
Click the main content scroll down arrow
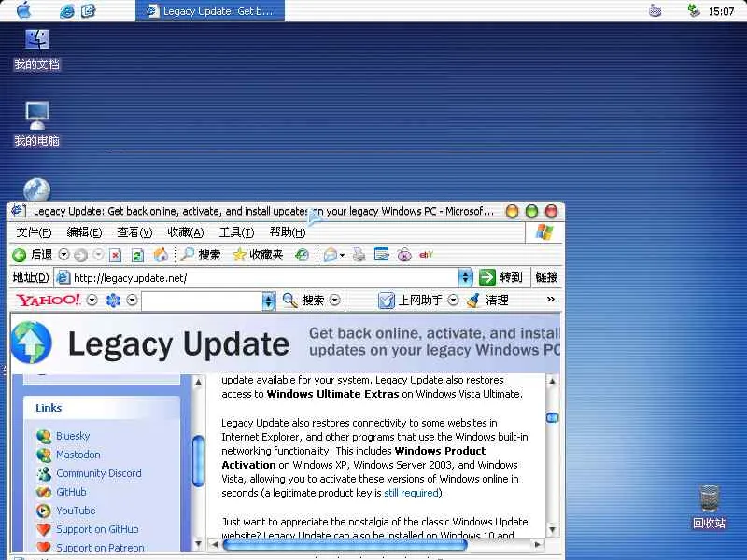[x=552, y=529]
